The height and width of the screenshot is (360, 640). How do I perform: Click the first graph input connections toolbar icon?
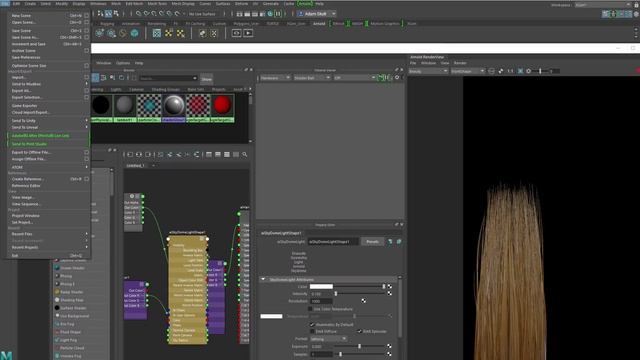pyautogui.click(x=130, y=154)
